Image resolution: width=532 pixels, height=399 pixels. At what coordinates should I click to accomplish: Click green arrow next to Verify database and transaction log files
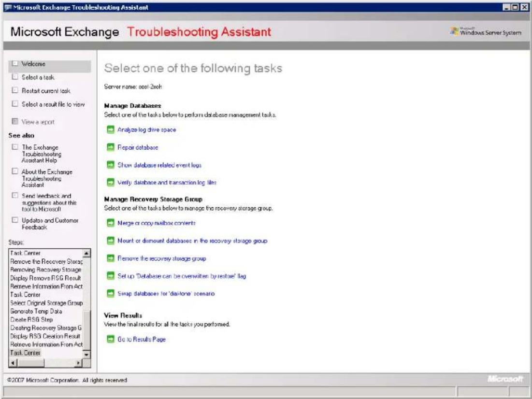(x=111, y=183)
